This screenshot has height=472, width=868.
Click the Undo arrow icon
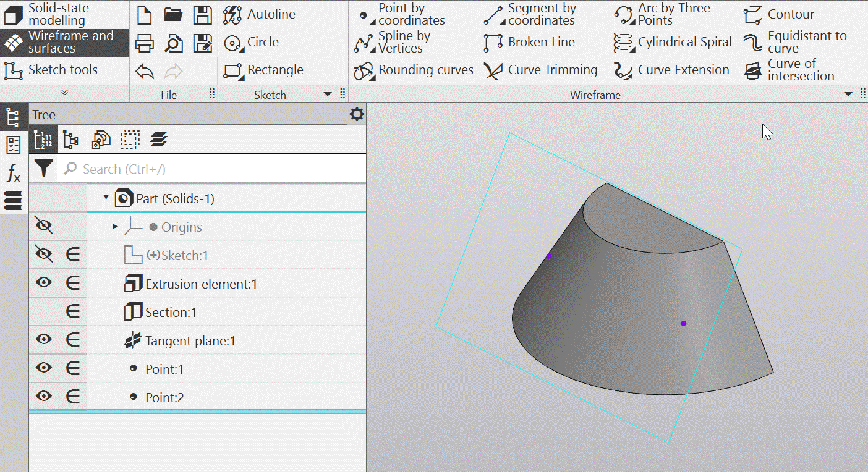(x=144, y=71)
